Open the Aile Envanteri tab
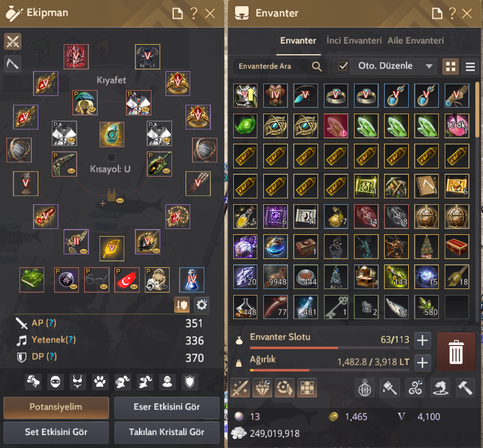 (x=415, y=41)
